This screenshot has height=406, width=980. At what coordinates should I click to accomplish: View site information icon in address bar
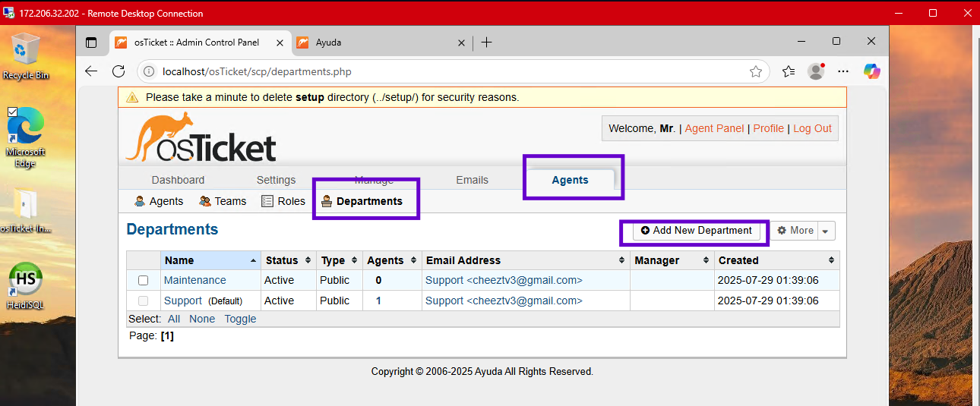coord(150,71)
